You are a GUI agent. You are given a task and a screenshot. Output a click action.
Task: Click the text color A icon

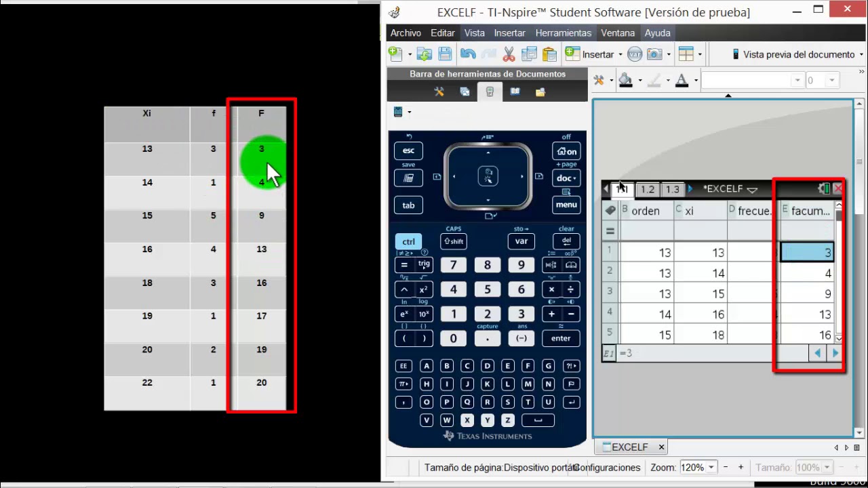tap(682, 81)
